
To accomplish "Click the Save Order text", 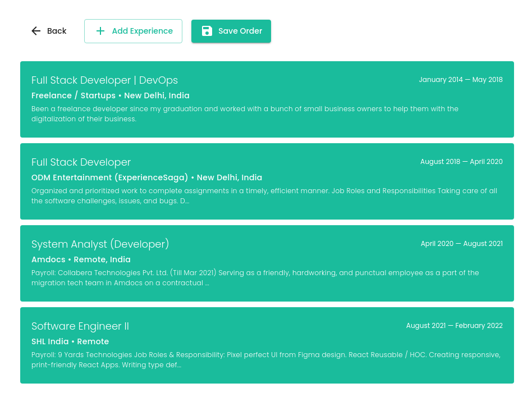I will tap(240, 31).
